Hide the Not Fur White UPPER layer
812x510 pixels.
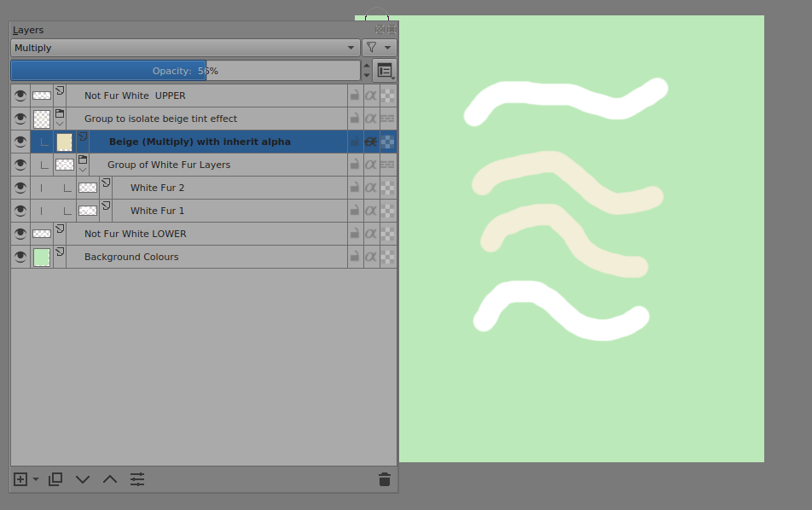point(20,96)
